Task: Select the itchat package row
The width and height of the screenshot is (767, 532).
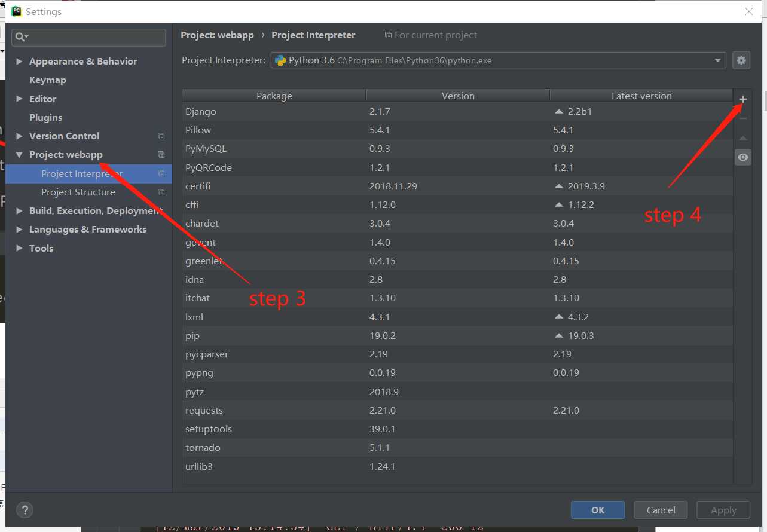Action: click(457, 298)
